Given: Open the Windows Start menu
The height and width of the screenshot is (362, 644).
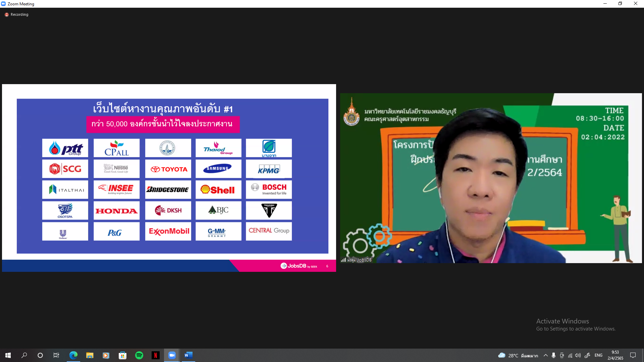Looking at the screenshot, I should tap(8, 355).
